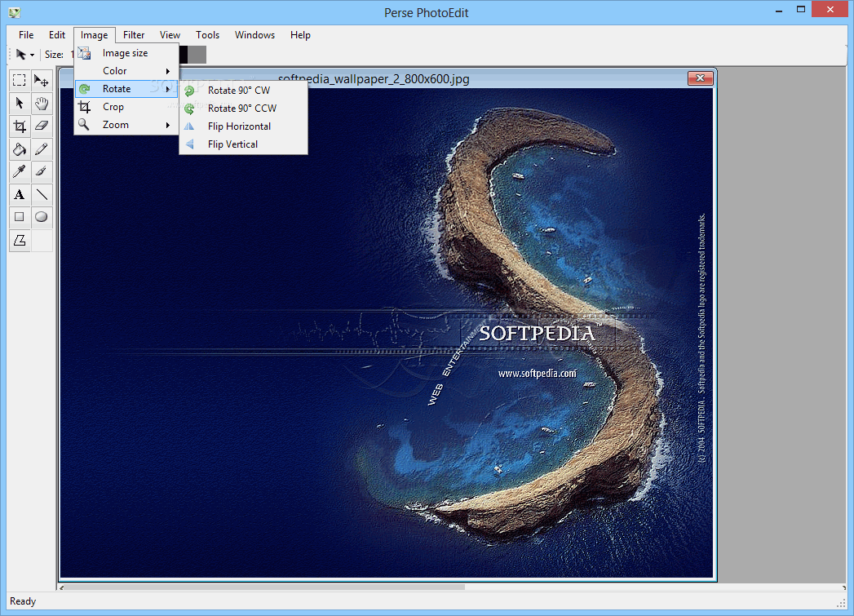Choose Flip Vertical

243,144
